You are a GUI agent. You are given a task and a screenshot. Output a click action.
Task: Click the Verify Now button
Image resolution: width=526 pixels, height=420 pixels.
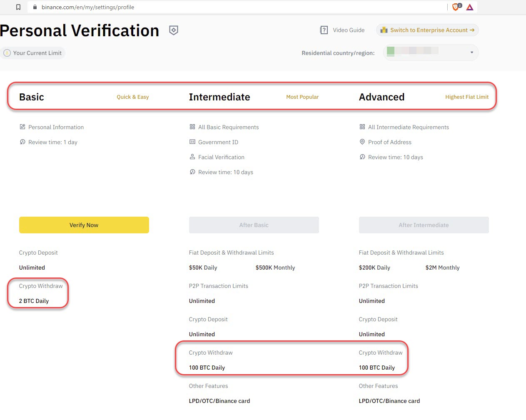pyautogui.click(x=84, y=225)
